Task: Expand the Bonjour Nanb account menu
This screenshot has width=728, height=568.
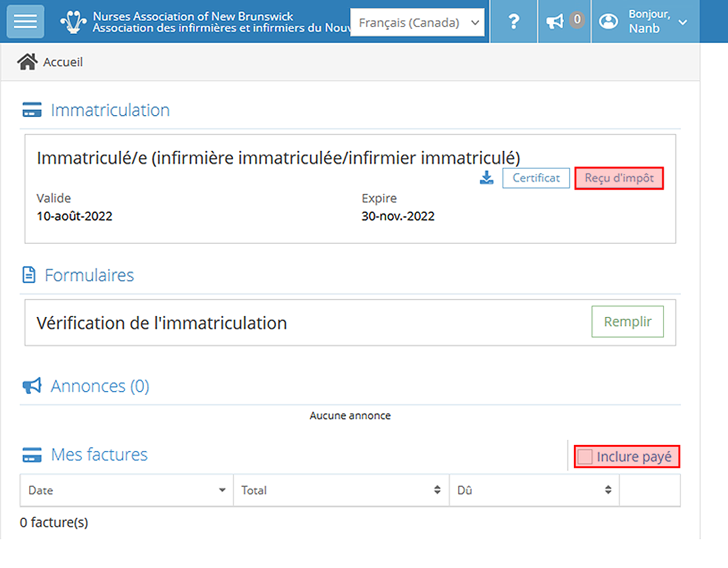Action: click(682, 22)
